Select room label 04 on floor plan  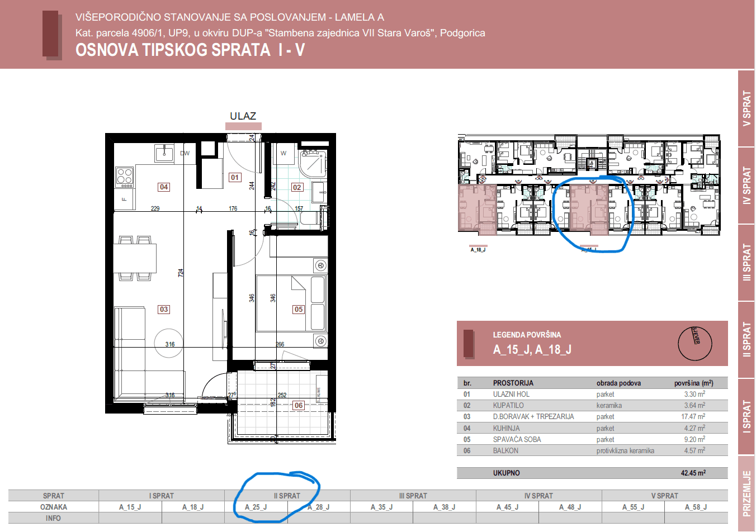pyautogui.click(x=163, y=187)
